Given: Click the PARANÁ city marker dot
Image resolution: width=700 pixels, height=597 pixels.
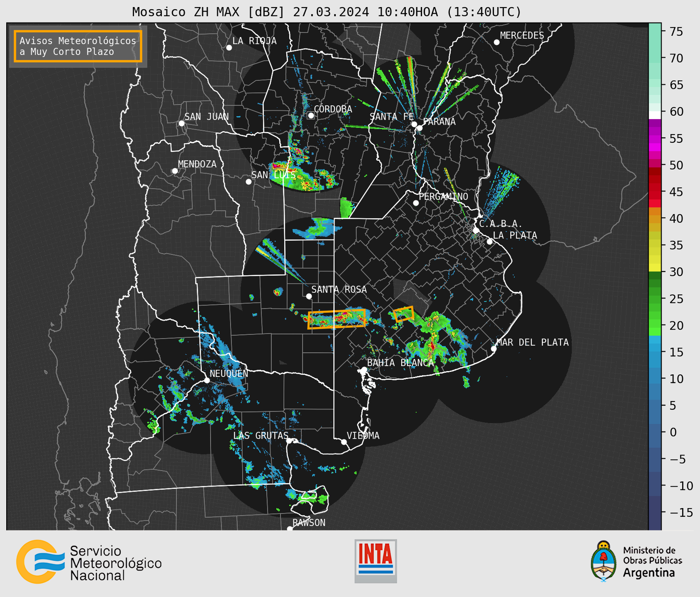Looking at the screenshot, I should [420, 128].
